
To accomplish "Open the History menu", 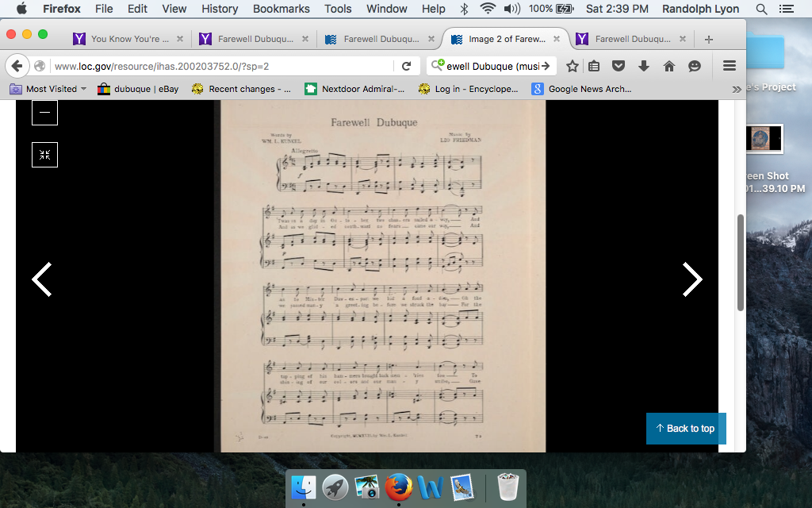I will tap(220, 9).
